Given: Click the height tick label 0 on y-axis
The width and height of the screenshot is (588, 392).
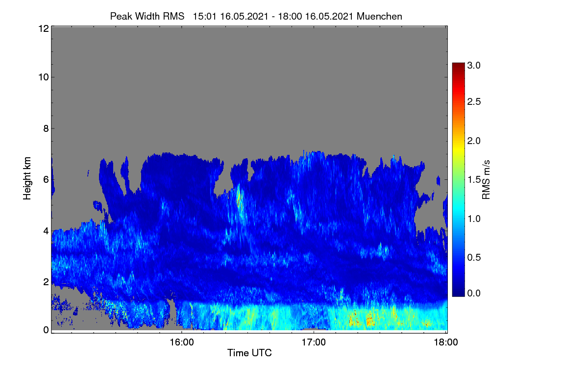Looking at the screenshot, I should pos(46,330).
